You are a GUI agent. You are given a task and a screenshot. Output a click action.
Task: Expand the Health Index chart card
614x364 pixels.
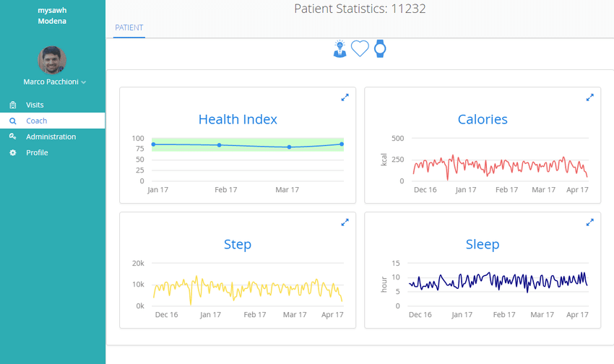pos(345,97)
